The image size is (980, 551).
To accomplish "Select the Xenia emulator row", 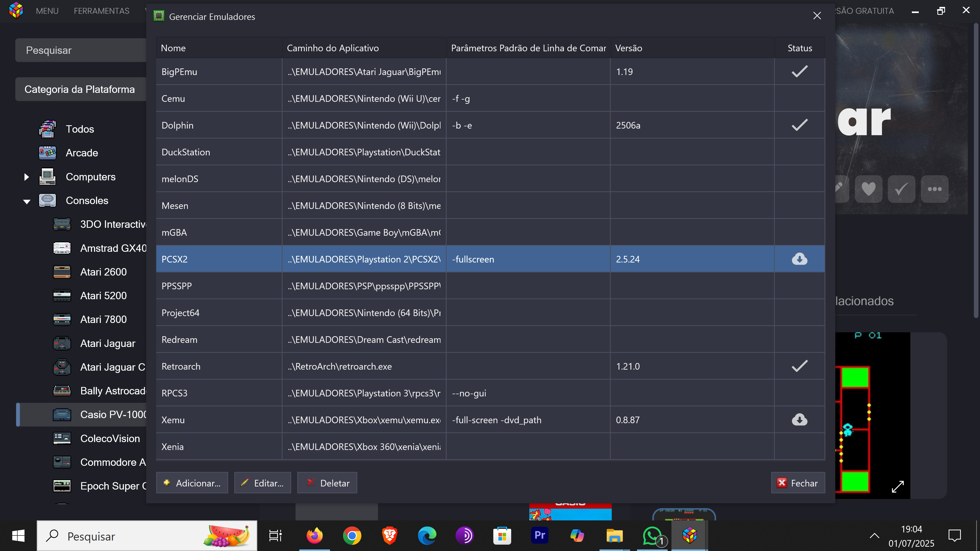I will (490, 446).
